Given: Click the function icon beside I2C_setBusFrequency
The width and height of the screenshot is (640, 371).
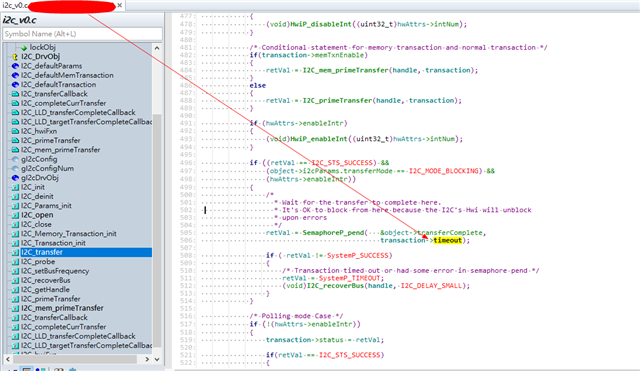Looking at the screenshot, I should pyautogui.click(x=15, y=271).
